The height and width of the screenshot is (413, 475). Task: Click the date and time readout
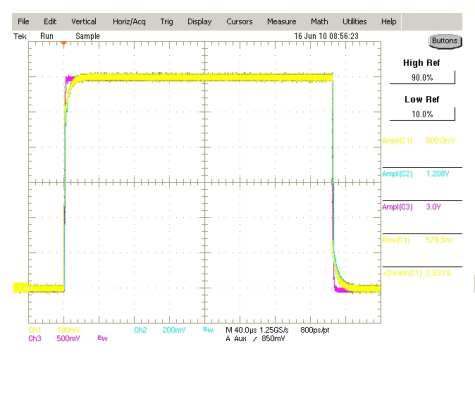(326, 36)
